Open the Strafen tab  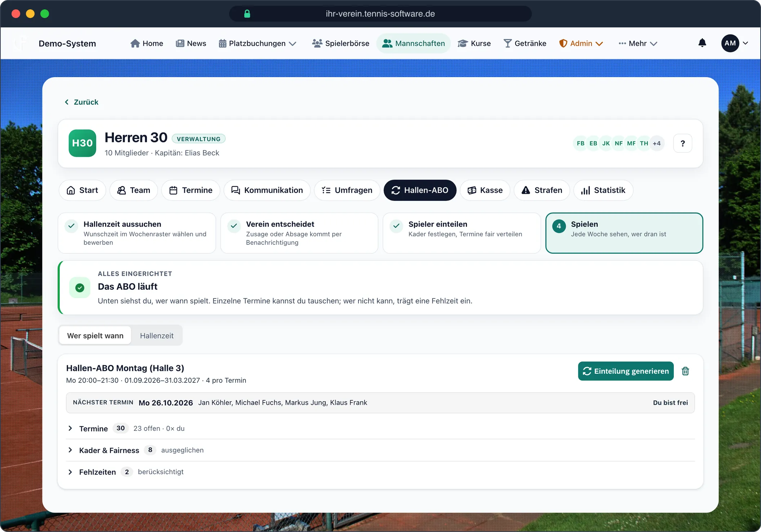click(x=542, y=190)
